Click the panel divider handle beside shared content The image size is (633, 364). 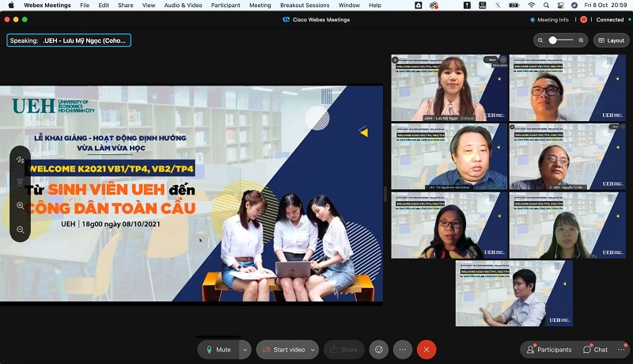tap(385, 194)
